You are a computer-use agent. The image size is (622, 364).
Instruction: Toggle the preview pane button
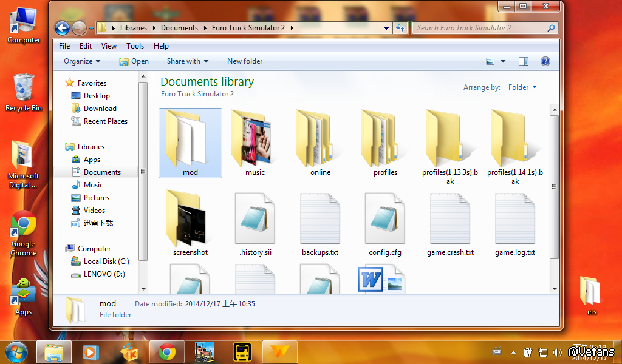[x=524, y=61]
